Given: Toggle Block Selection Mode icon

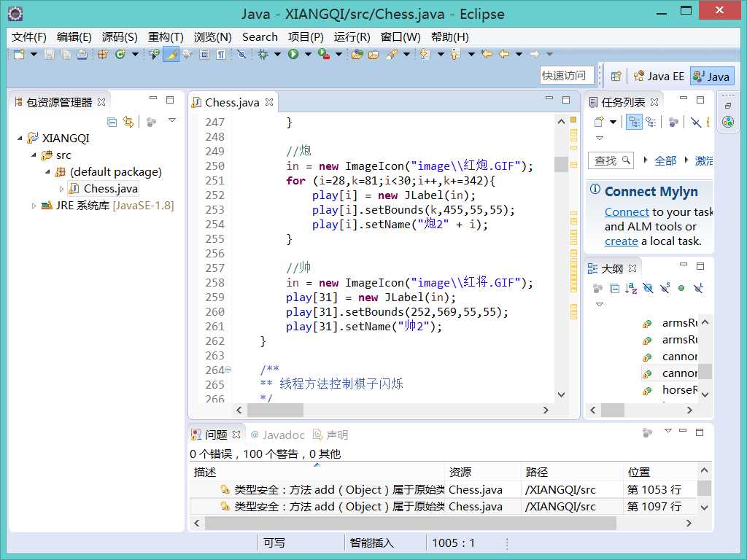Looking at the screenshot, I should point(204,54).
